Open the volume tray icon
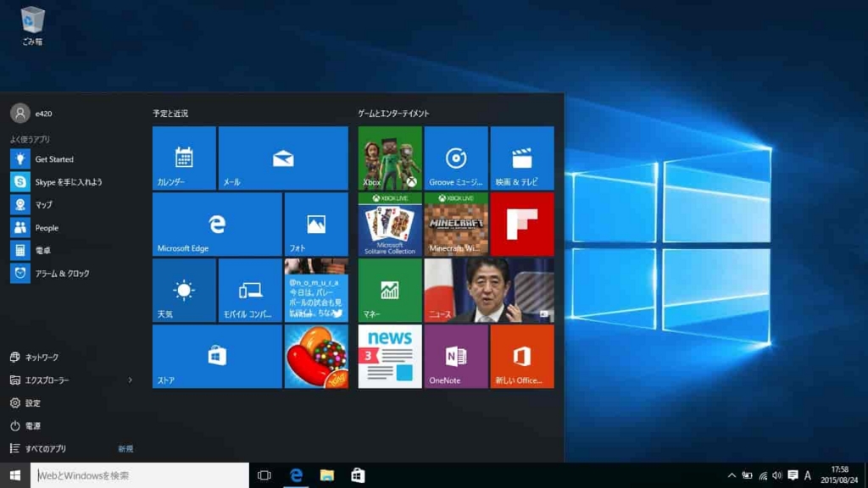 (x=777, y=475)
